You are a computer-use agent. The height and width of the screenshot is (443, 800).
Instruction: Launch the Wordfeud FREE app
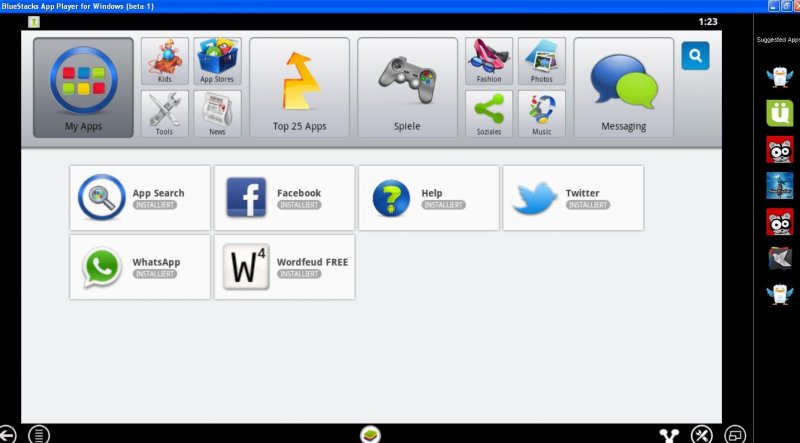click(x=284, y=267)
